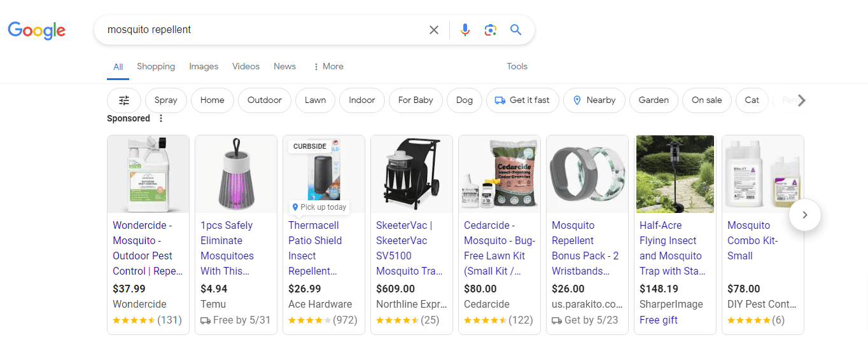Start voice search with microphone icon
The width and height of the screenshot is (868, 349).
click(x=465, y=30)
